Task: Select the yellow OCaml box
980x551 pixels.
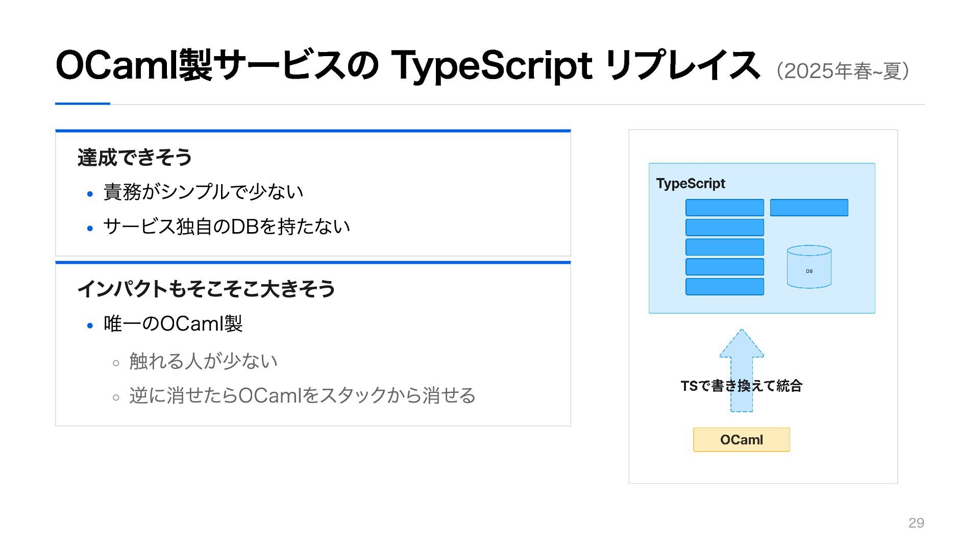Action: [742, 440]
